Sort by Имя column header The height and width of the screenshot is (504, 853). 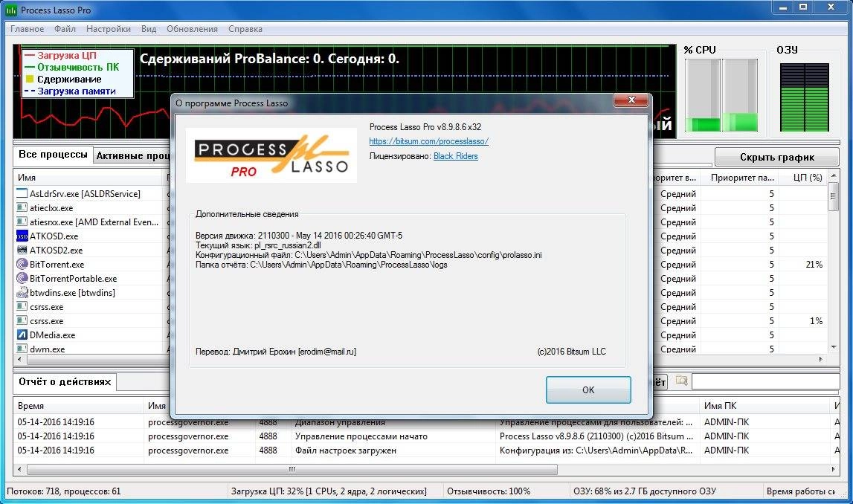click(89, 177)
